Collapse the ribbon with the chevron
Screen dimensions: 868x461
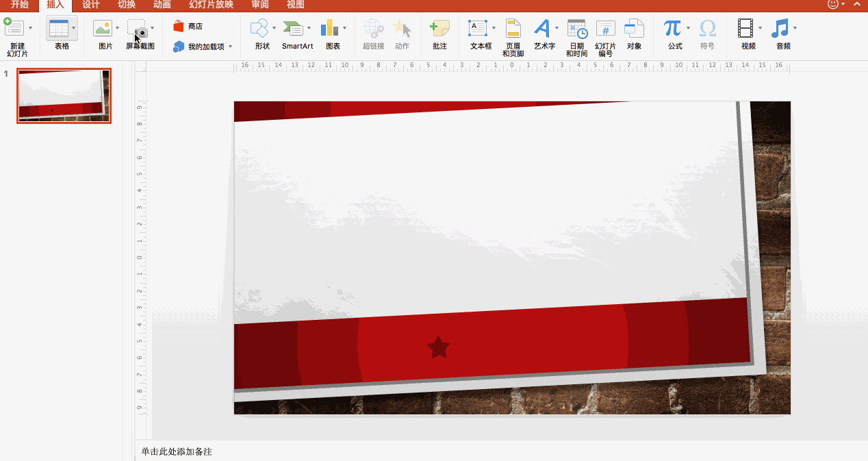tap(857, 4)
